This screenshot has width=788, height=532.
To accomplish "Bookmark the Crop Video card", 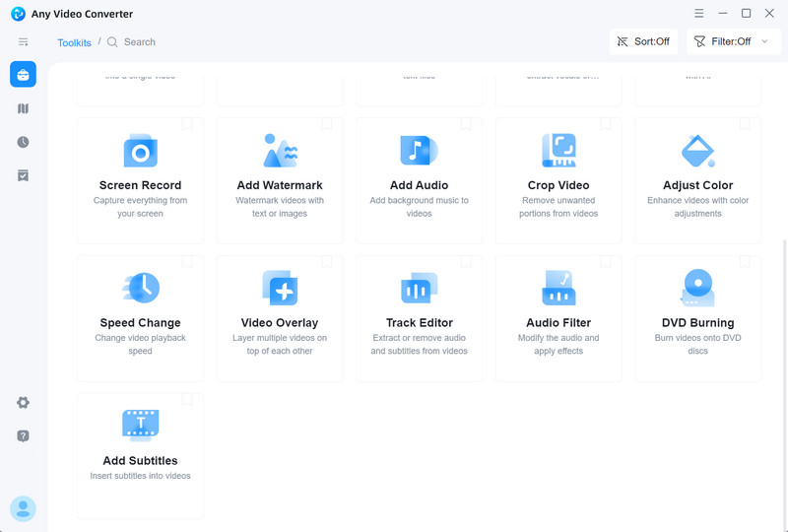I will click(x=606, y=124).
